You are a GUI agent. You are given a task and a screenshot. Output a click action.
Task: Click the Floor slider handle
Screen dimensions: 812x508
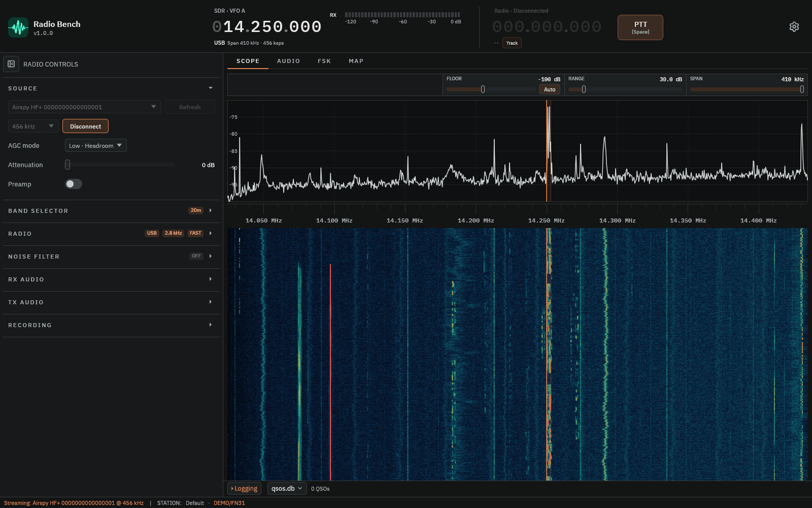[x=483, y=89]
